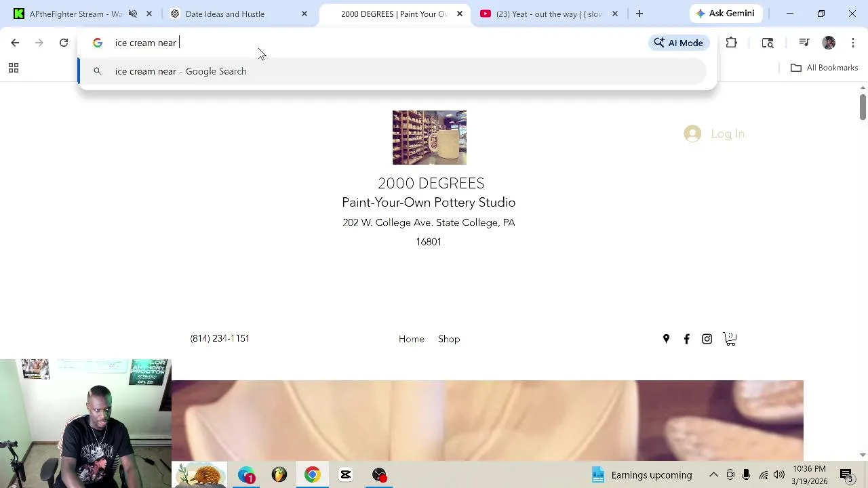Click the address bar search text field
Screen dimensions: 868x488
point(373,43)
